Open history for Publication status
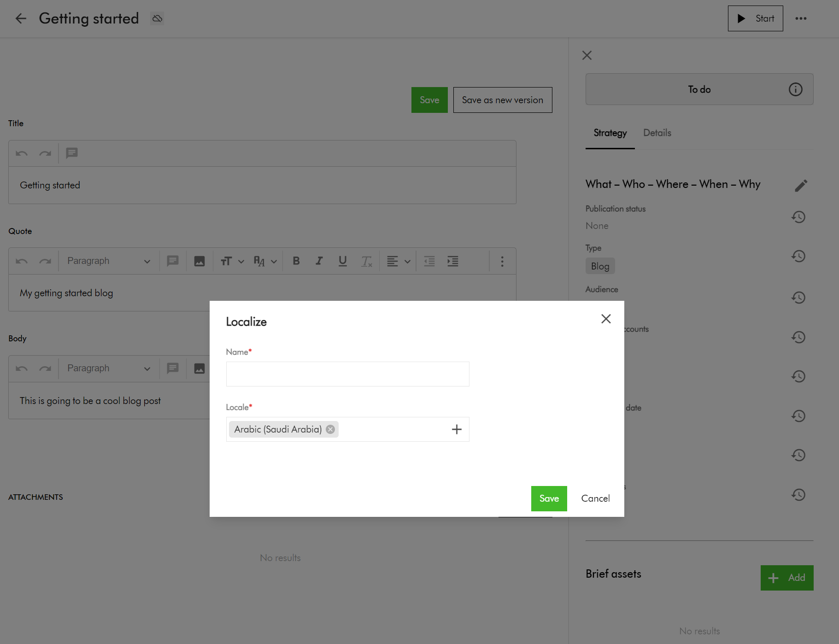Screen dimensions: 839x644 pyautogui.click(x=798, y=217)
